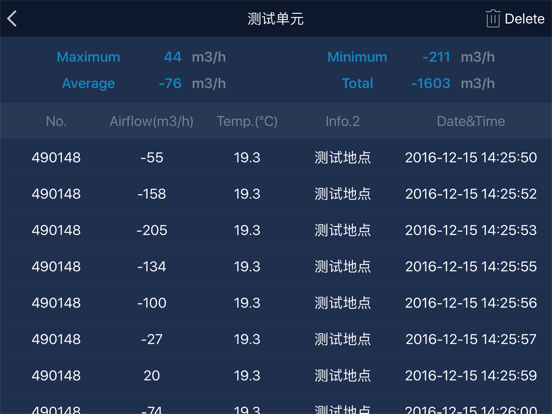Select airflow value -134
Screen dimensions: 552x414
[152, 266]
